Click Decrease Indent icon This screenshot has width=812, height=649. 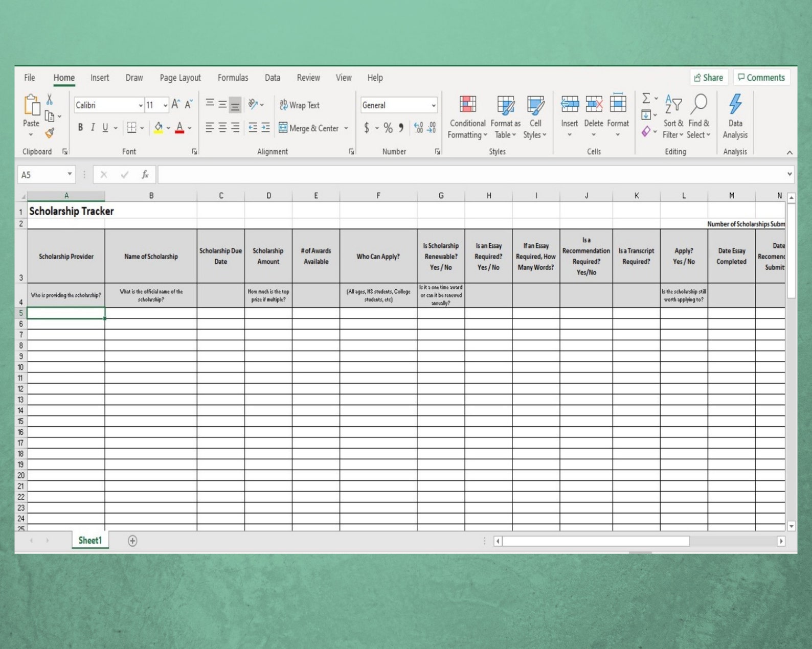tap(253, 128)
